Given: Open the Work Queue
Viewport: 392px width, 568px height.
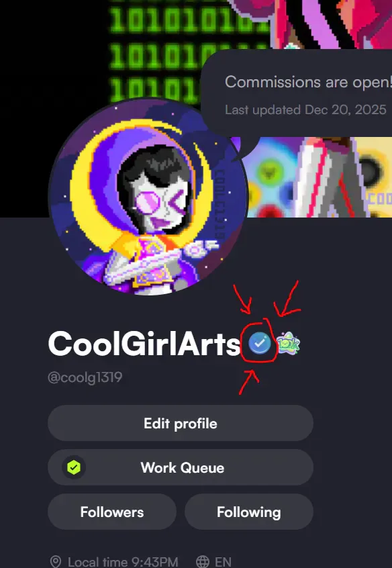Looking at the screenshot, I should click(181, 467).
